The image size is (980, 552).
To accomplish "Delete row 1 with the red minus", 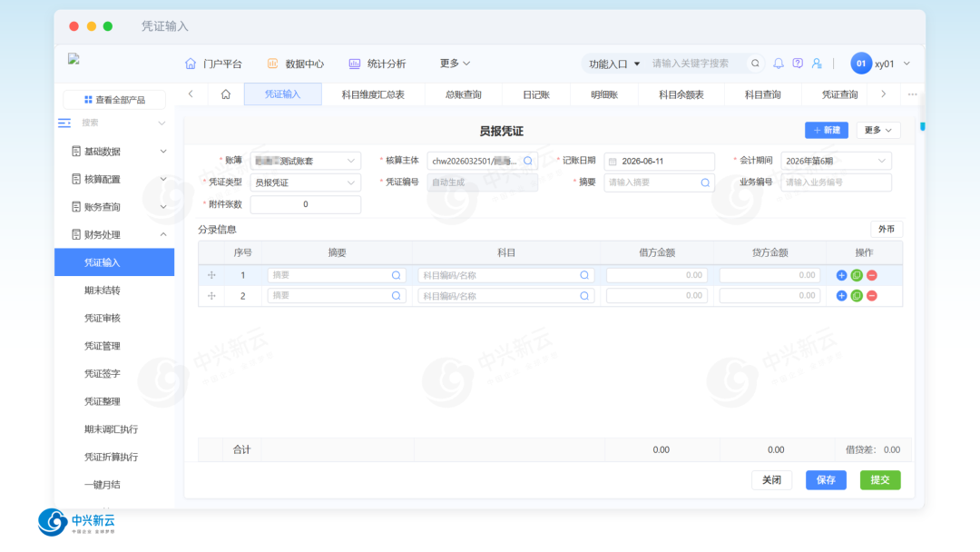I will coord(872,275).
